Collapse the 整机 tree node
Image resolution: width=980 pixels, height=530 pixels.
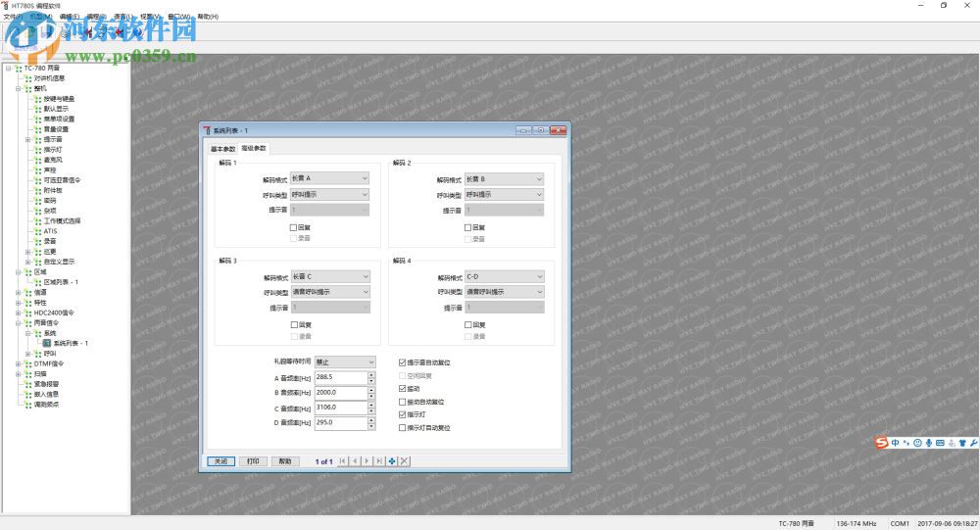(18, 89)
